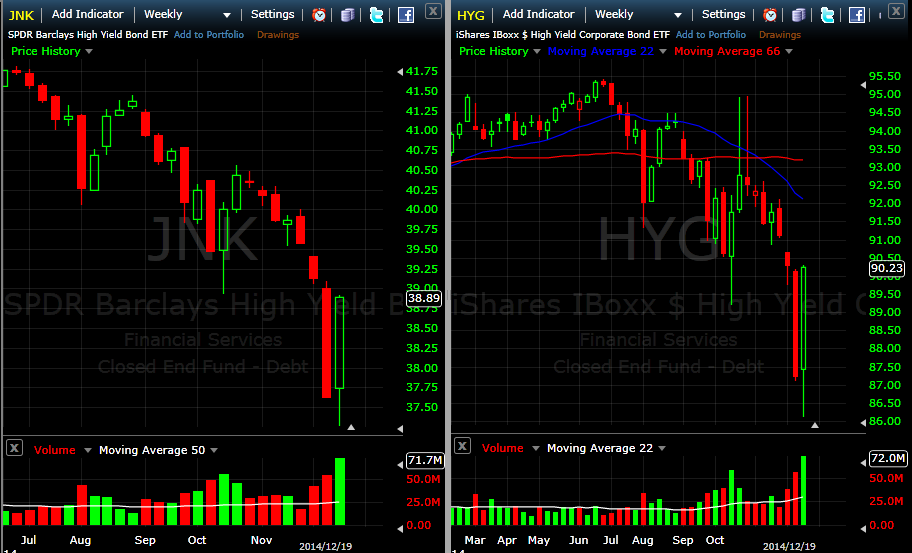Click JNK price scale bottom arrow marker
This screenshot has height=553, width=912.
click(x=400, y=429)
